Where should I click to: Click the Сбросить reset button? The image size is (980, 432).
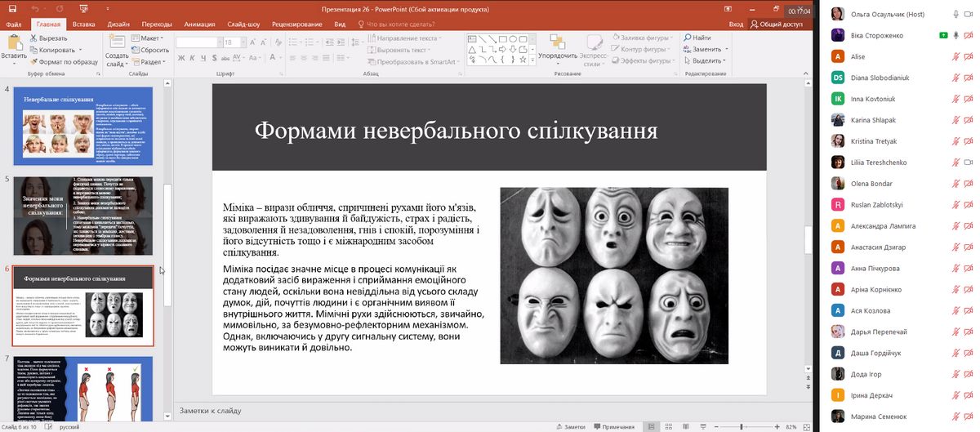pyautogui.click(x=150, y=50)
